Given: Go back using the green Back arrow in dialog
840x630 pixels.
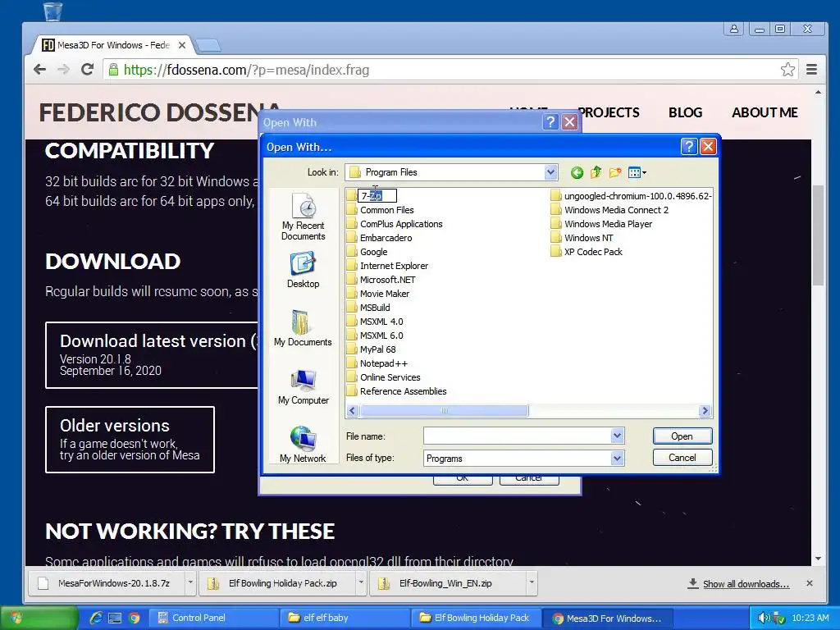Looking at the screenshot, I should (577, 172).
